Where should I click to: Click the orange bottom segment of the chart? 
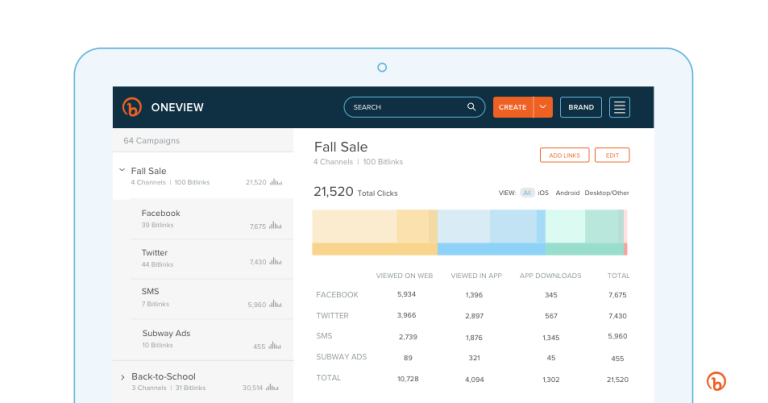point(375,249)
